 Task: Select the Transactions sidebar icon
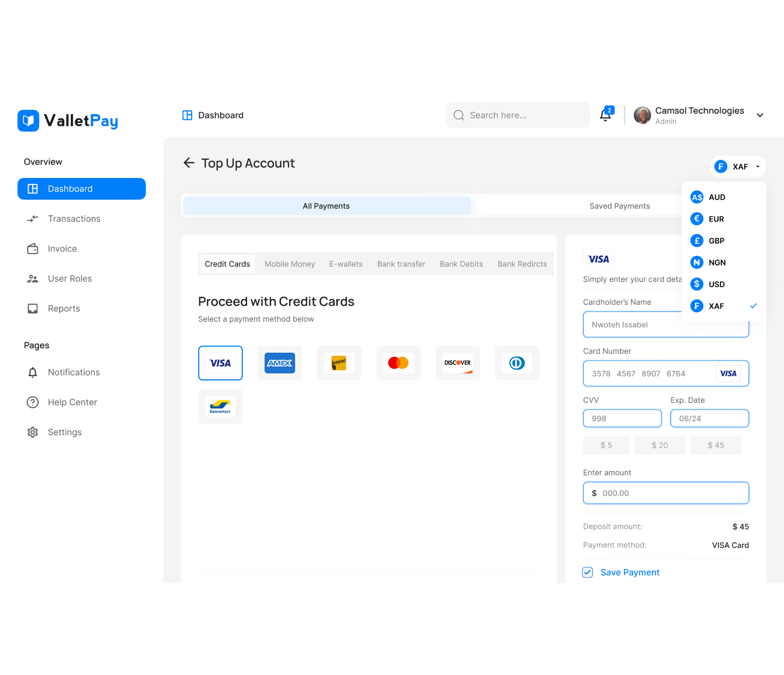(x=32, y=218)
